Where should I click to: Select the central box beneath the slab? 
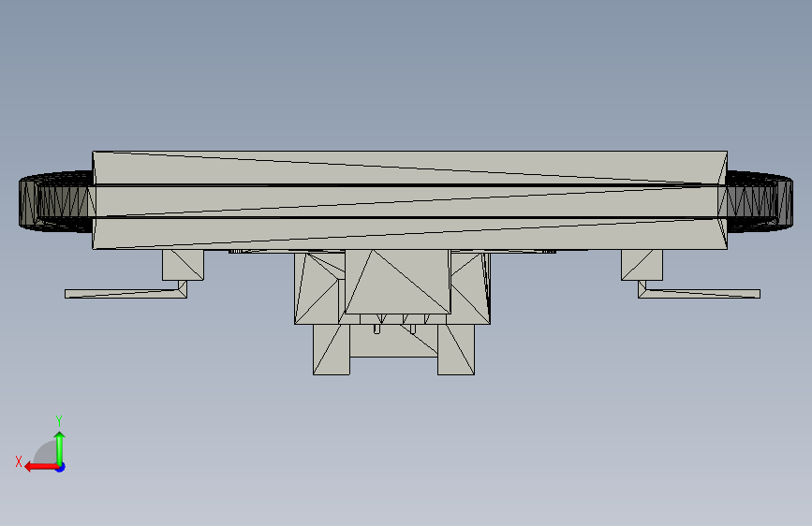[x=397, y=282]
